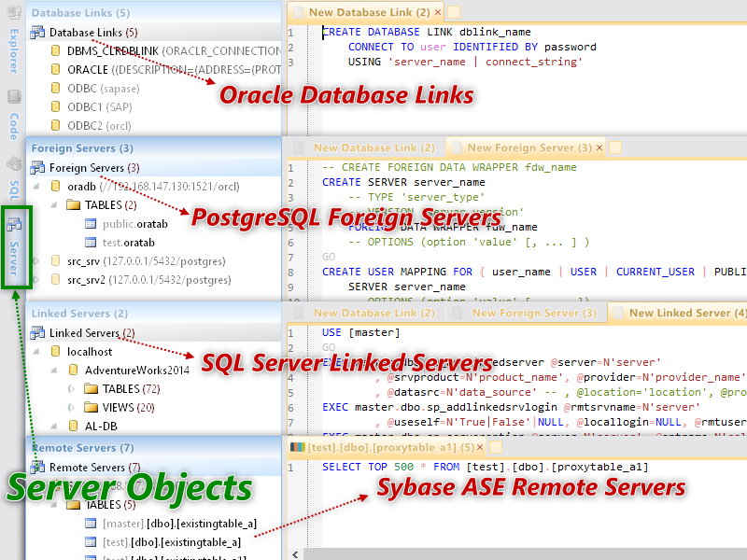This screenshot has width=747, height=560.
Task: Select the [test].[dbo].[existingtable_a] table icon
Action: point(91,542)
